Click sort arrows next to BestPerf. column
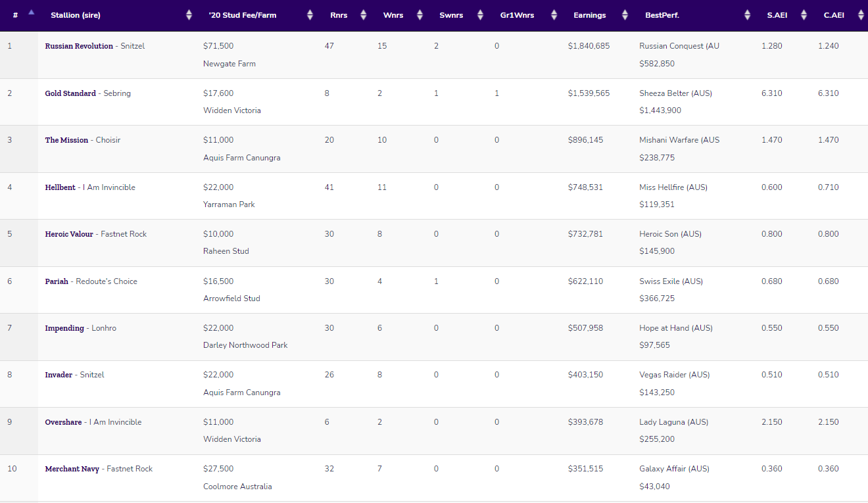The width and height of the screenshot is (868, 503). 747,15
